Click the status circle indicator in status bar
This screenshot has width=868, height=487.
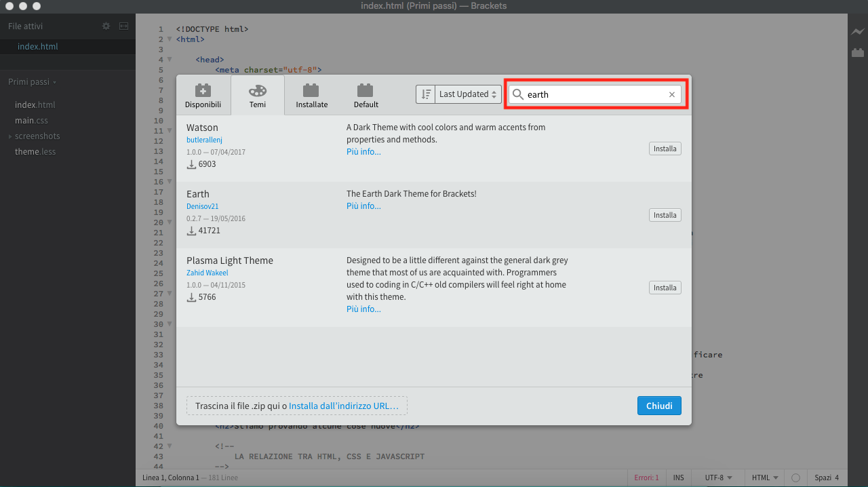point(795,478)
